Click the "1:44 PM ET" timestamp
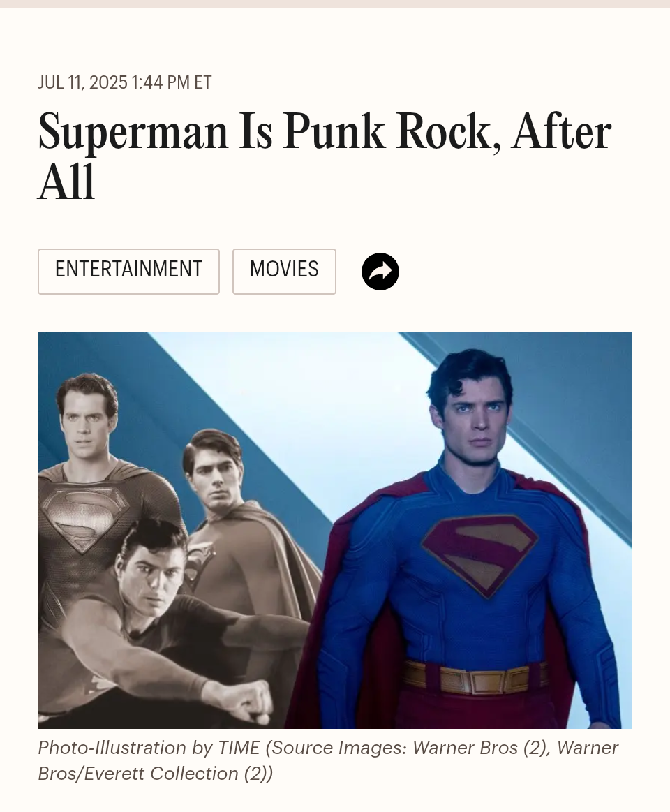Image resolution: width=670 pixels, height=812 pixels. point(172,82)
